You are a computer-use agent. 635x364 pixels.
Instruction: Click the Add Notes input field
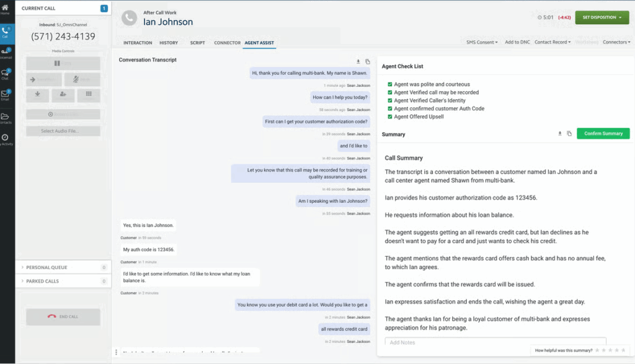tap(494, 342)
